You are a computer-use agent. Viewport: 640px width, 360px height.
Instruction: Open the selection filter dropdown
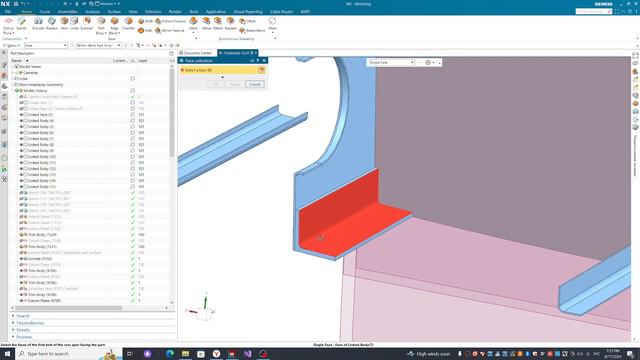click(45, 45)
